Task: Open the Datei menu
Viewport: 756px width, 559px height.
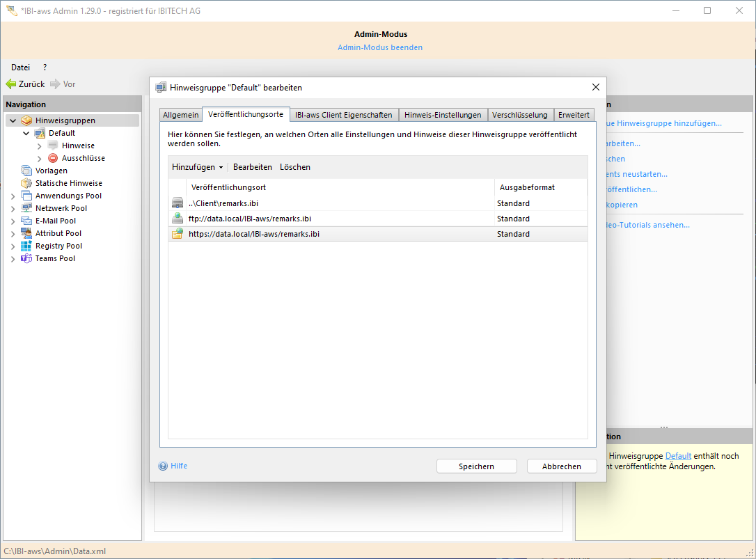Action: (x=20, y=68)
